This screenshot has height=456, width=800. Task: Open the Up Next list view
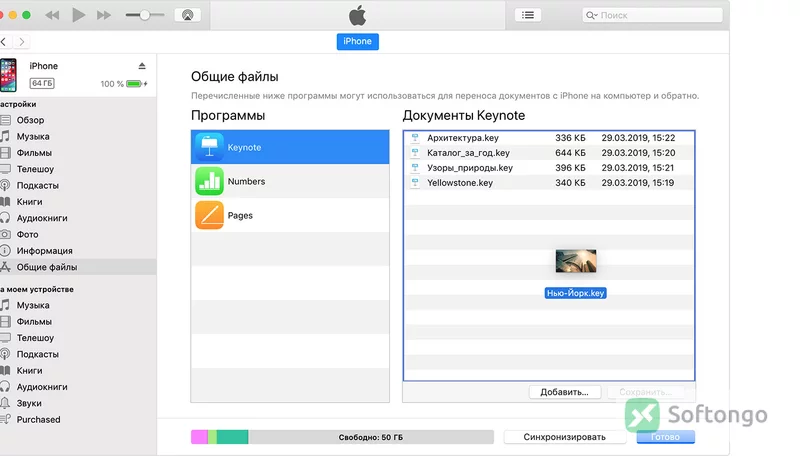[528, 15]
